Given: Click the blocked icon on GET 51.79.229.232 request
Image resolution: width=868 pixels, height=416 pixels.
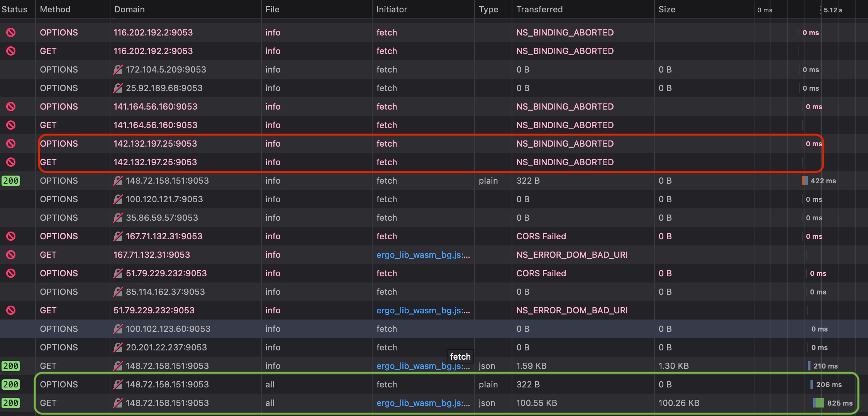Looking at the screenshot, I should pos(11,310).
